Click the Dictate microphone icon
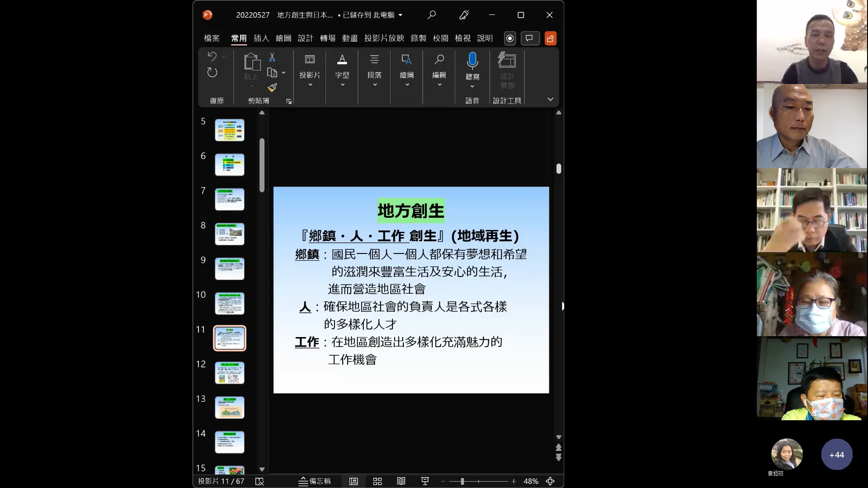The height and width of the screenshot is (488, 868). coord(472,61)
